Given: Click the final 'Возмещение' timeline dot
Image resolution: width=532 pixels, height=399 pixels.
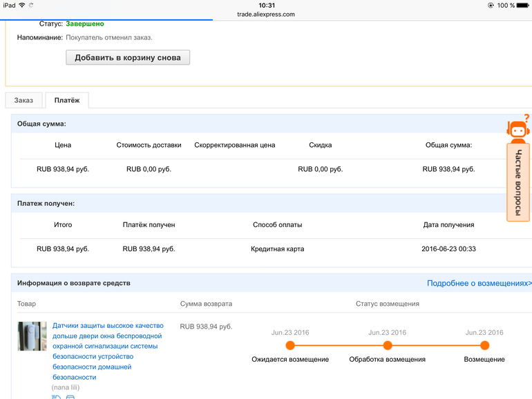Looking at the screenshot, I should [484, 345].
